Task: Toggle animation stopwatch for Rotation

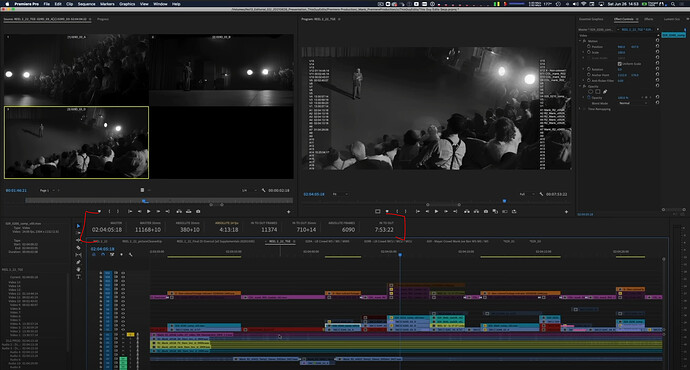Action: [589, 69]
